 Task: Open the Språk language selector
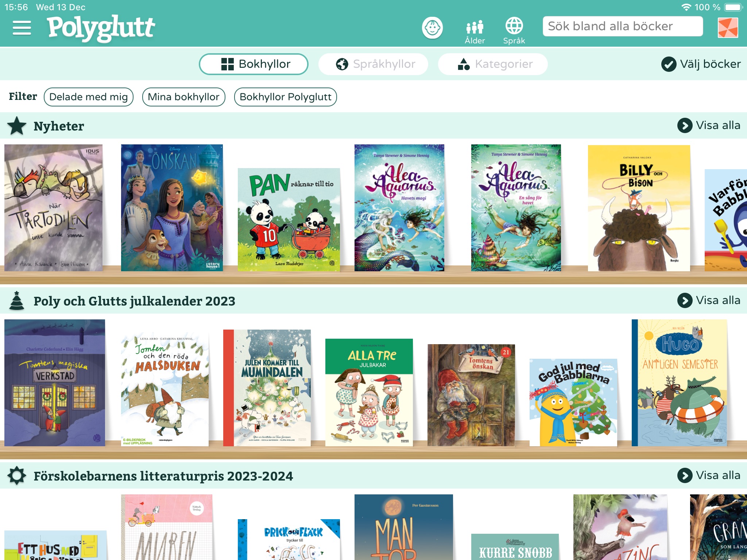pos(514,31)
